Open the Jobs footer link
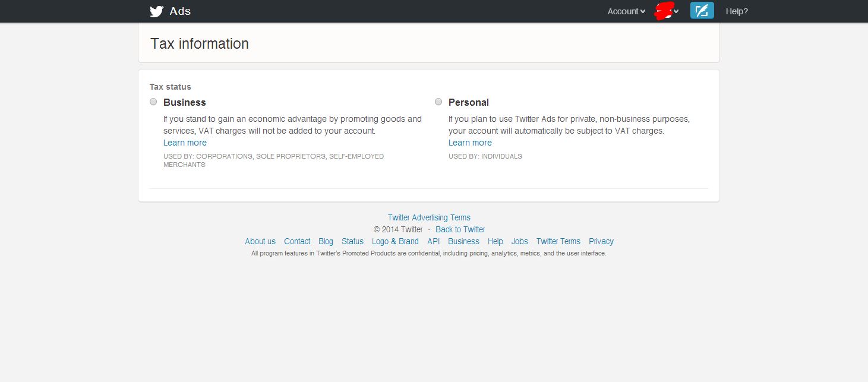Viewport: 868px width, 382px height. pyautogui.click(x=520, y=241)
